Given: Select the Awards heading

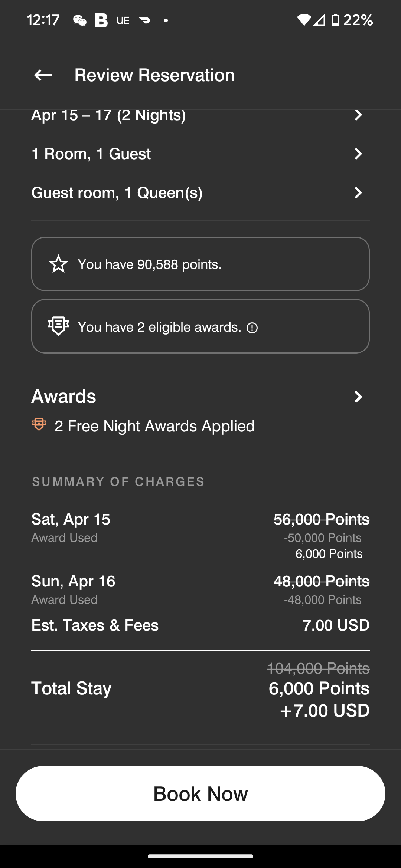Looking at the screenshot, I should coord(64,397).
